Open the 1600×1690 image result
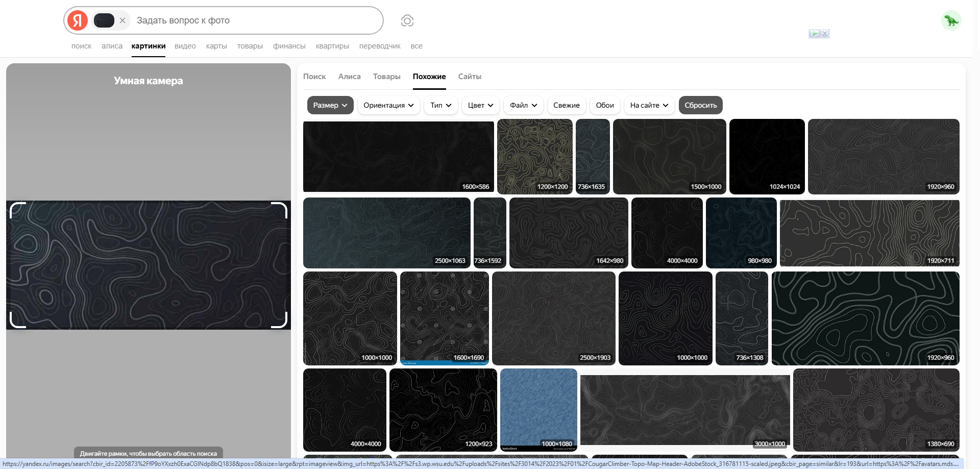980x469 pixels. (x=445, y=318)
